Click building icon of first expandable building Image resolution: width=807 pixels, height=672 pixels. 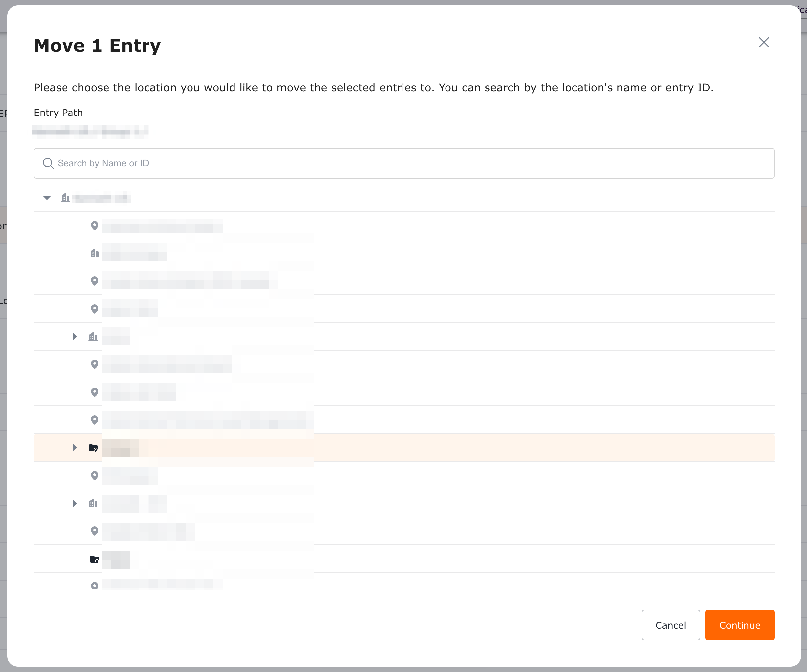point(93,337)
